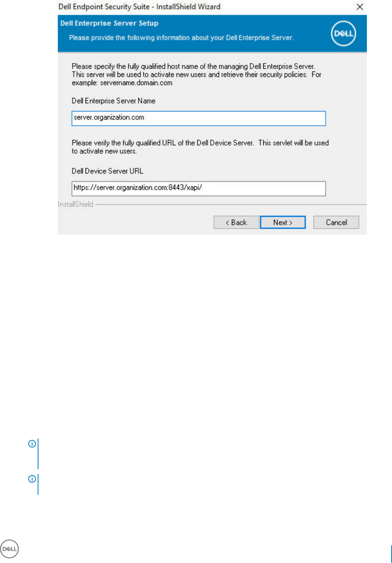The width and height of the screenshot is (392, 563).
Task: Click the InstallShield label above the buttons
Action: pyautogui.click(x=76, y=204)
